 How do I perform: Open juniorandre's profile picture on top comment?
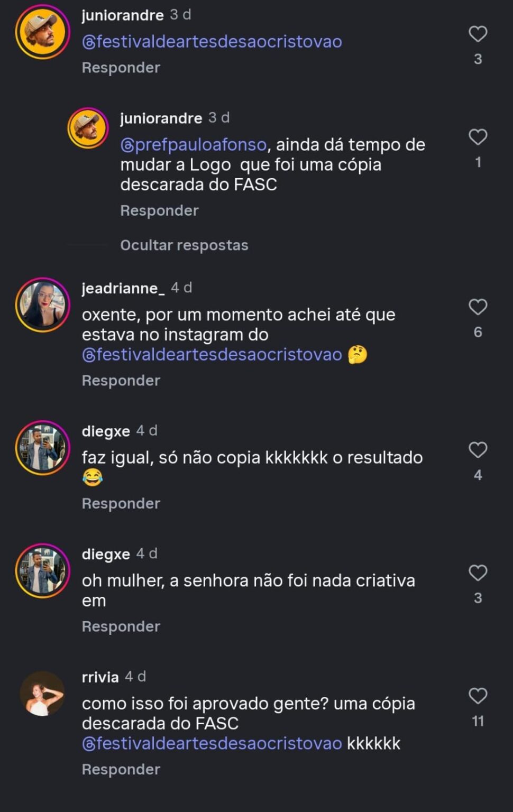[42, 32]
